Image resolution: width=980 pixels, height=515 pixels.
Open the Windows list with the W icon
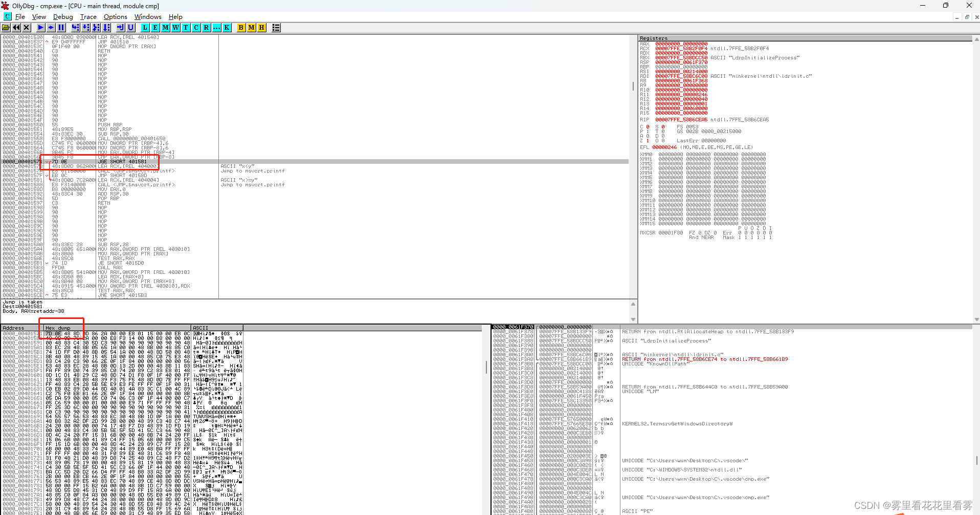click(176, 28)
